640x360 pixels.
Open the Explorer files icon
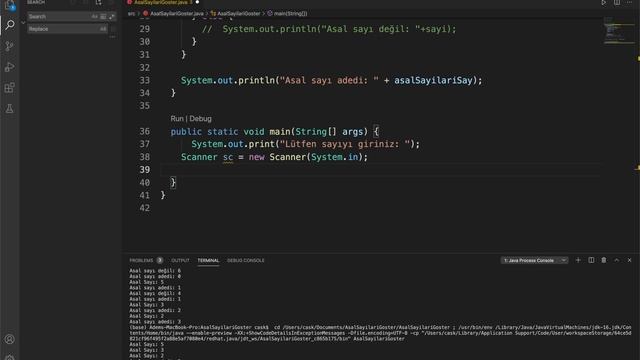tap(9, 5)
